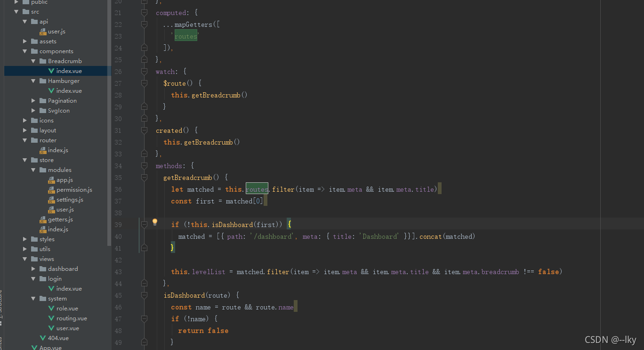This screenshot has width=644, height=350.
Task: Click the src folder icon
Action: click(26, 12)
